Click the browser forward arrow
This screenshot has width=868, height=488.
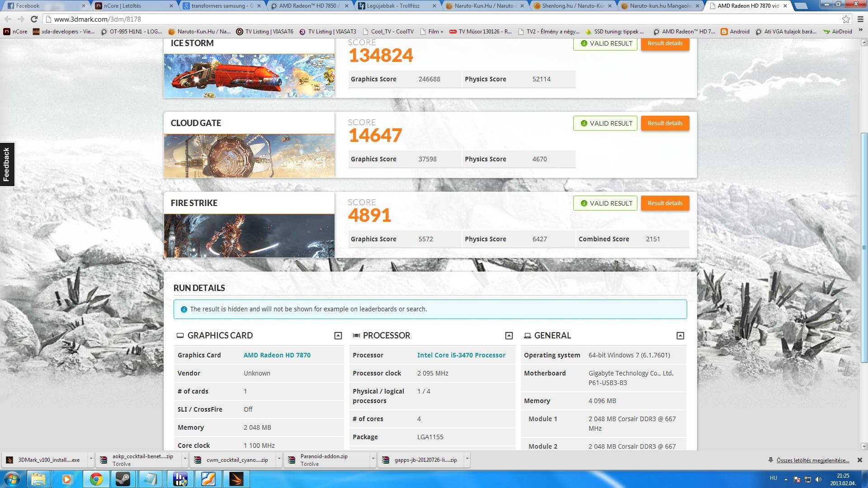pos(21,19)
